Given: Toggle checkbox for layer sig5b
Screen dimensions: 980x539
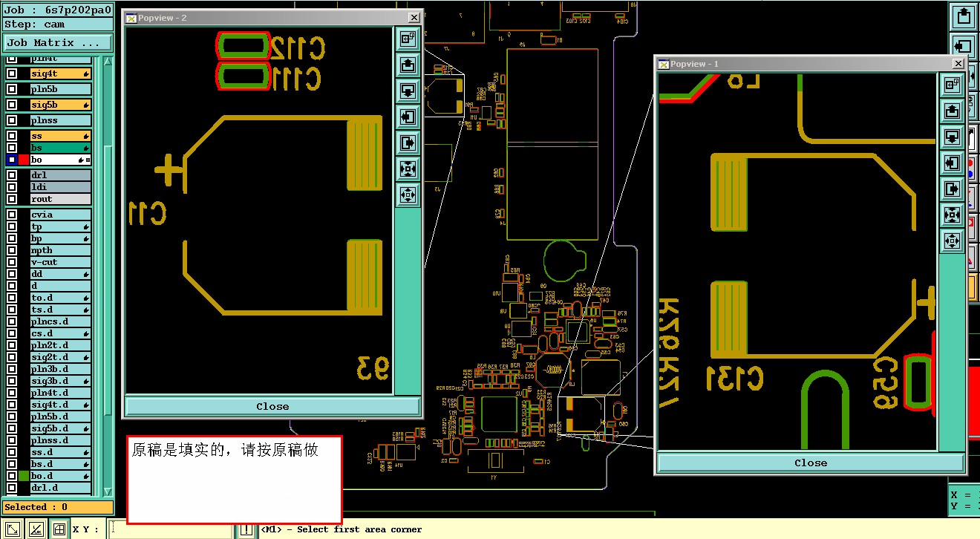Looking at the screenshot, I should point(12,105).
